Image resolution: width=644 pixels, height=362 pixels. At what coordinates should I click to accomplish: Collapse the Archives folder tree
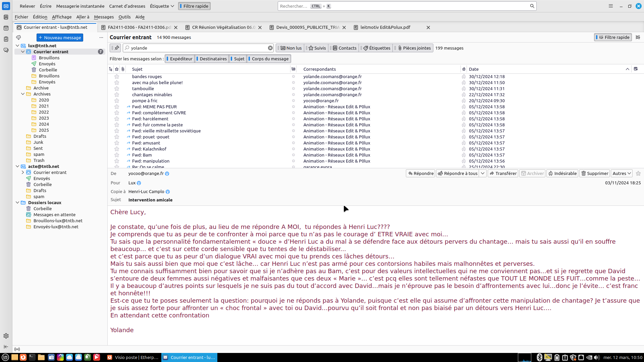(x=23, y=94)
